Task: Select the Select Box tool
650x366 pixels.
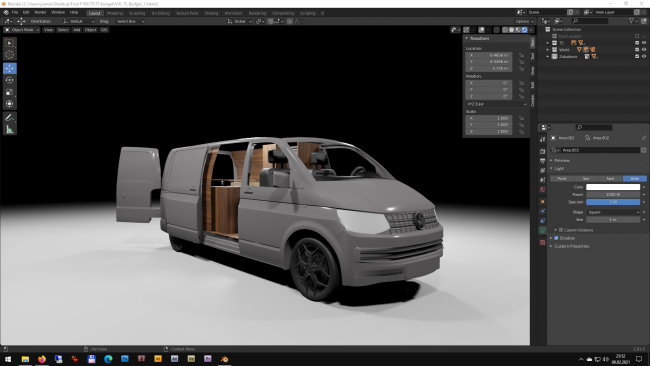Action: click(x=10, y=43)
